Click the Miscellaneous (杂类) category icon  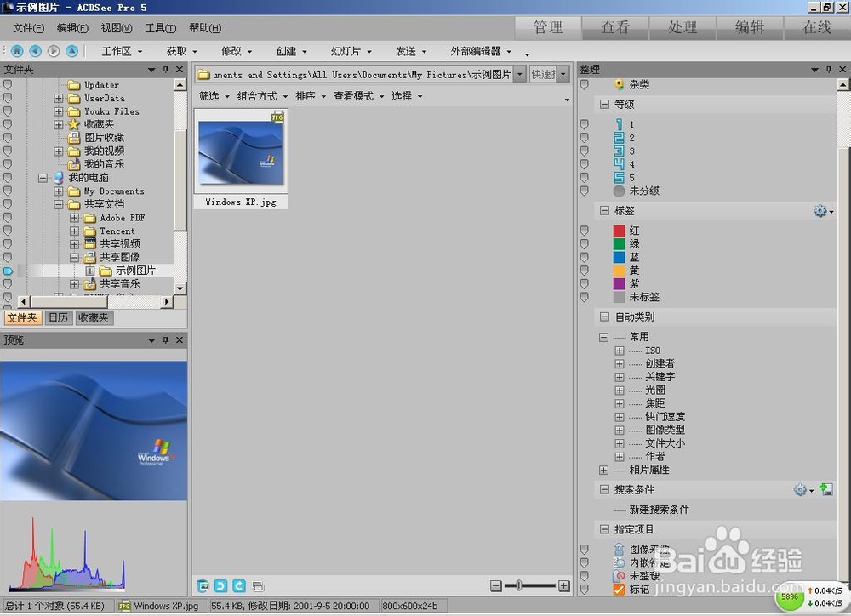click(619, 85)
